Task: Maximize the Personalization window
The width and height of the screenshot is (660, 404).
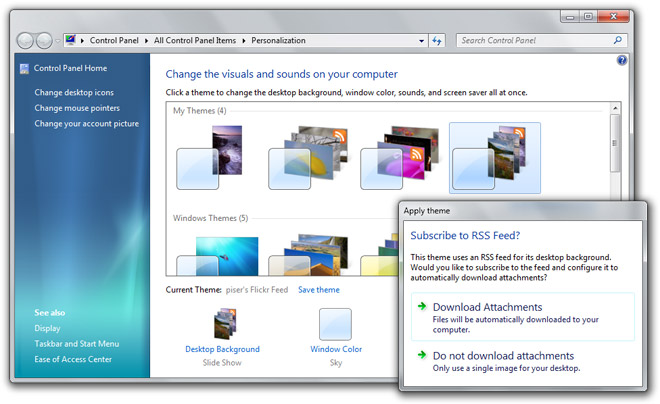Action: coord(588,17)
